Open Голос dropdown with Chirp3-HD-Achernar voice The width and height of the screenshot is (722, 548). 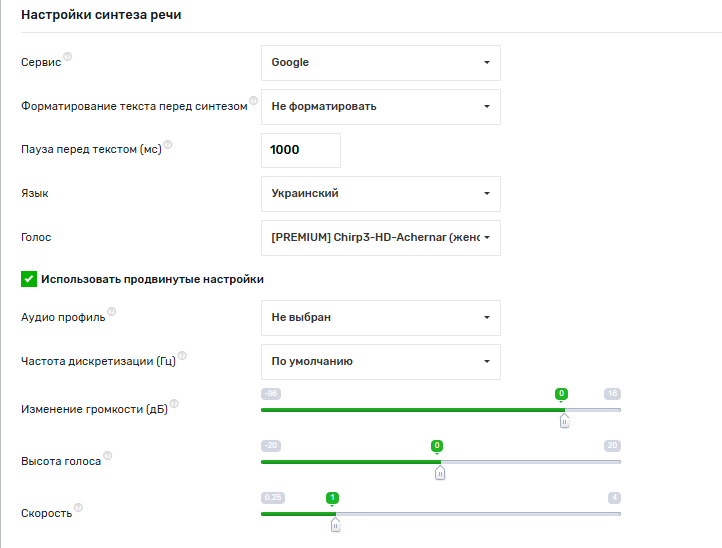380,238
